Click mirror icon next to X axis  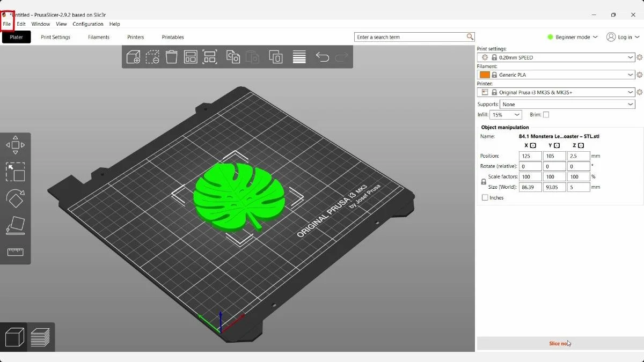pyautogui.click(x=533, y=145)
